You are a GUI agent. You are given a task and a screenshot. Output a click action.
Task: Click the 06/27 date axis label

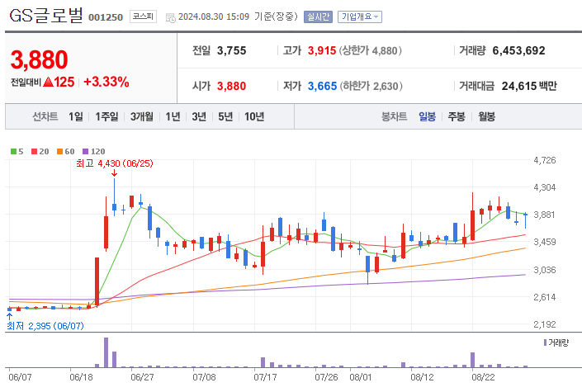tap(143, 377)
